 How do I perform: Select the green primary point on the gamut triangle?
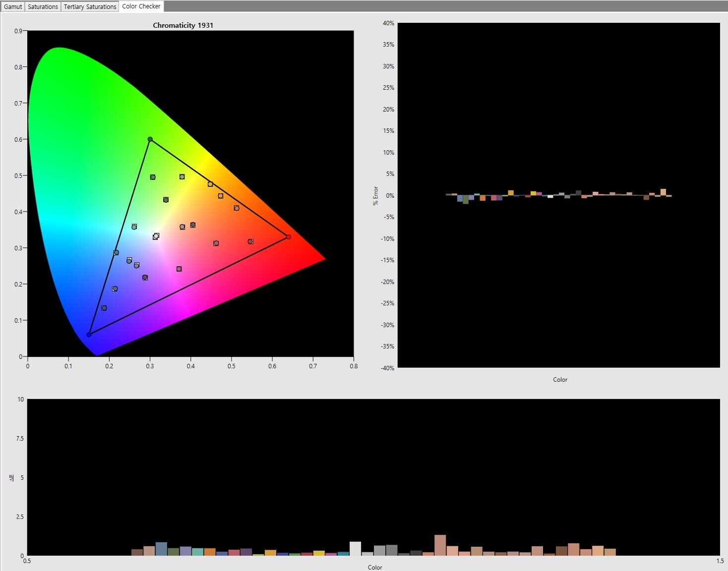[150, 139]
